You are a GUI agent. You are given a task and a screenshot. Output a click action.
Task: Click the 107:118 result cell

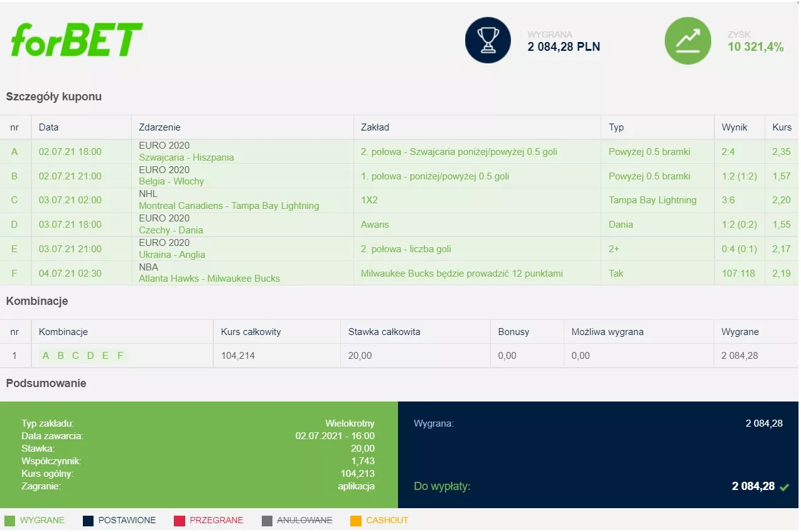738,274
